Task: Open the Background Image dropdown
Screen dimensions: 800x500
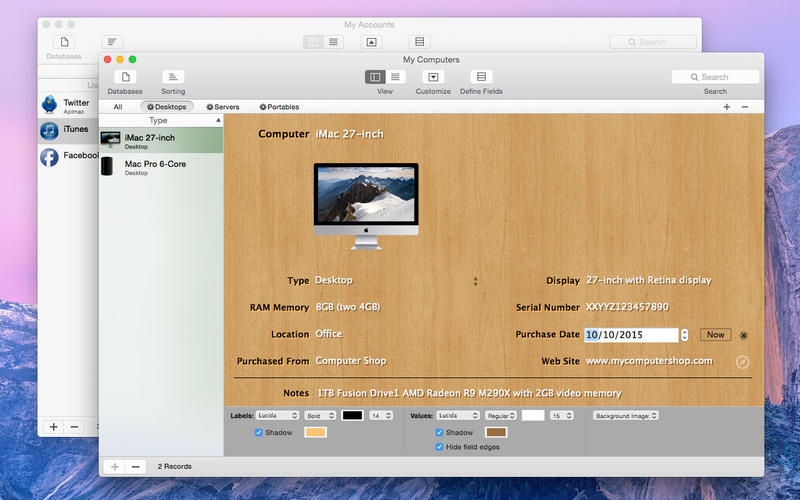Action: tap(626, 415)
